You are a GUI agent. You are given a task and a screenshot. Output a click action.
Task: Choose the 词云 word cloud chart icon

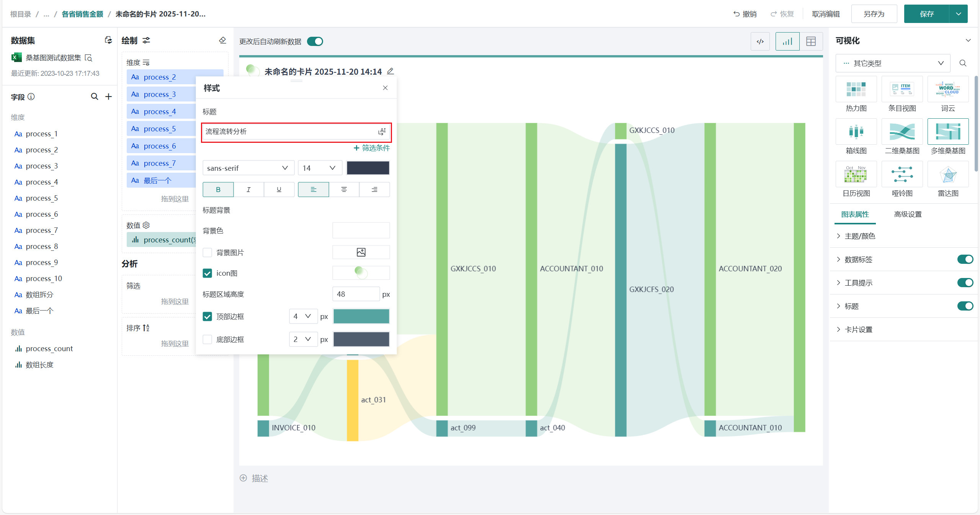[x=948, y=89]
